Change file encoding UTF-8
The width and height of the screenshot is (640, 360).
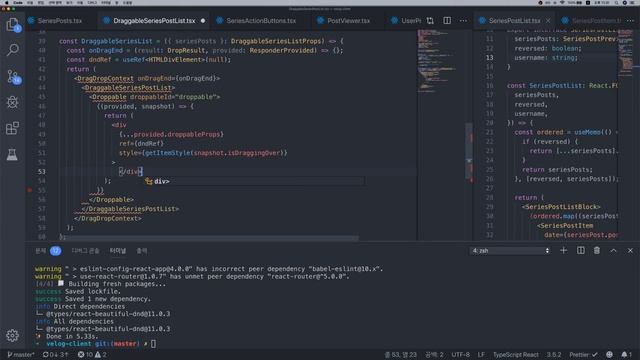(460, 355)
